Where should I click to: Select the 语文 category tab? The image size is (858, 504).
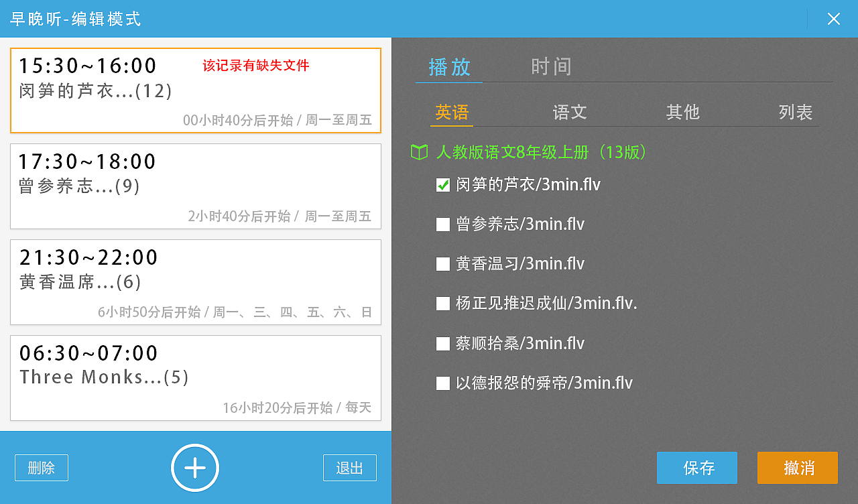[x=570, y=112]
